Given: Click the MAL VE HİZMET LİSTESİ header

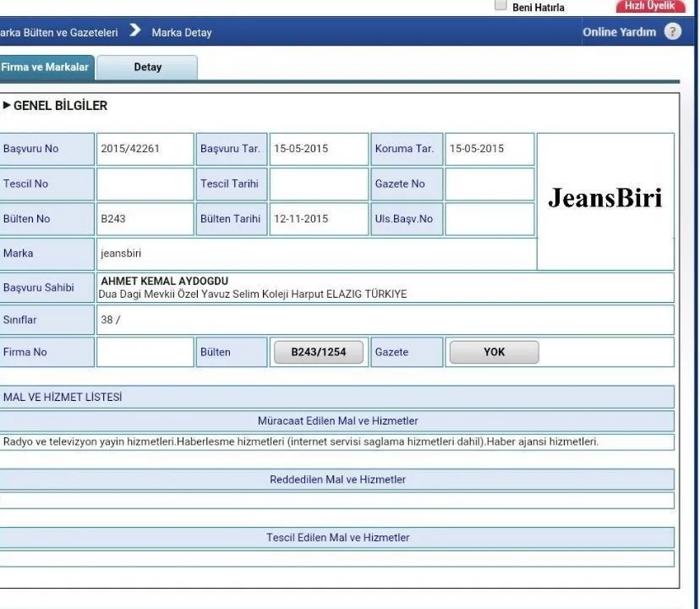Looking at the screenshot, I should click(x=337, y=398).
